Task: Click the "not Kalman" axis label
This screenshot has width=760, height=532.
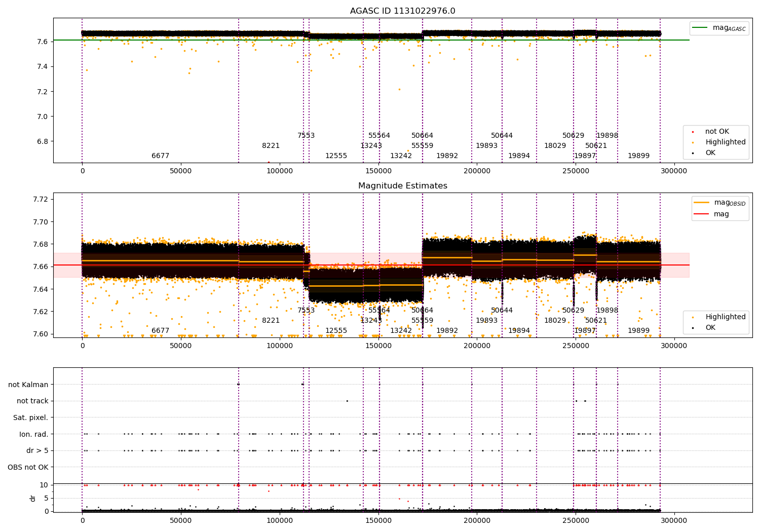Action: pyautogui.click(x=28, y=385)
